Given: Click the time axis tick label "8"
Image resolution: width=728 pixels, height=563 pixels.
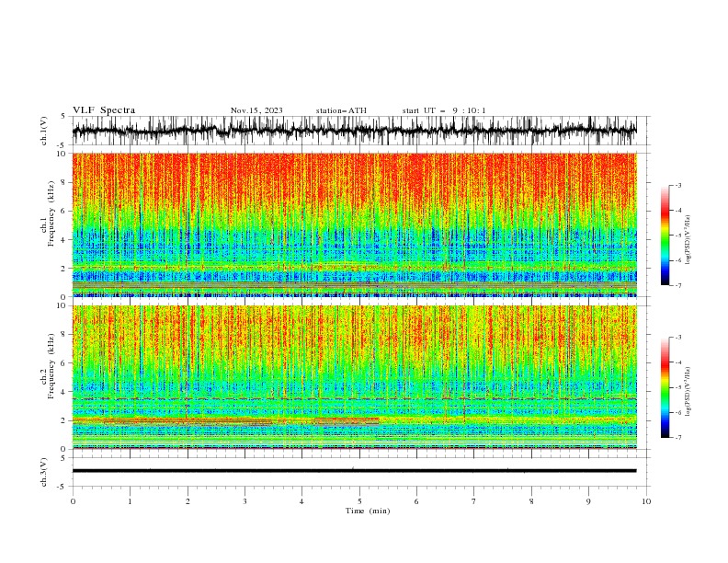Looking at the screenshot, I should pyautogui.click(x=531, y=501).
